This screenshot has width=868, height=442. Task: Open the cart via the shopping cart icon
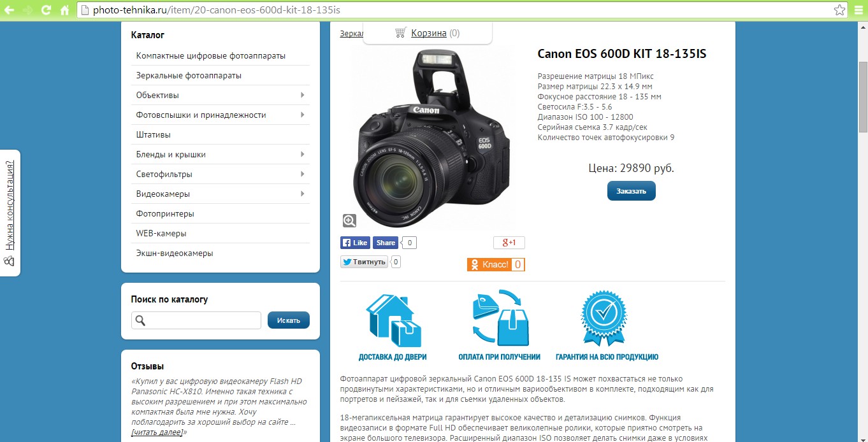pyautogui.click(x=400, y=32)
